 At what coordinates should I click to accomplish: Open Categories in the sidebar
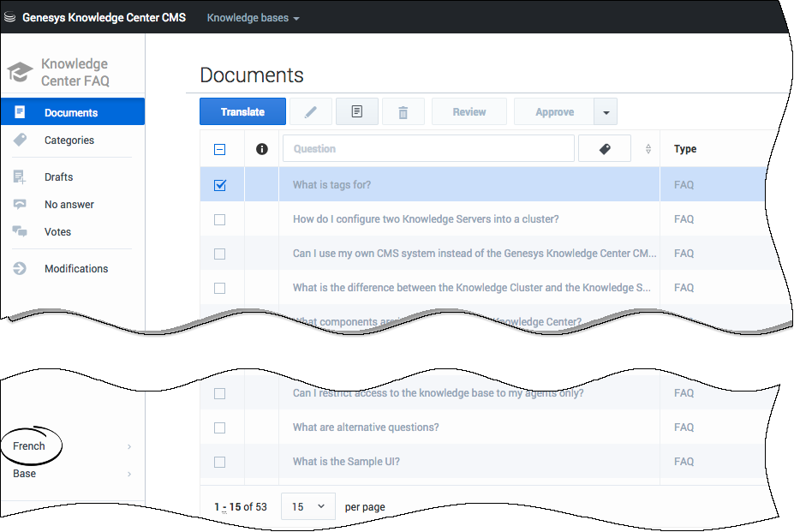pos(69,140)
